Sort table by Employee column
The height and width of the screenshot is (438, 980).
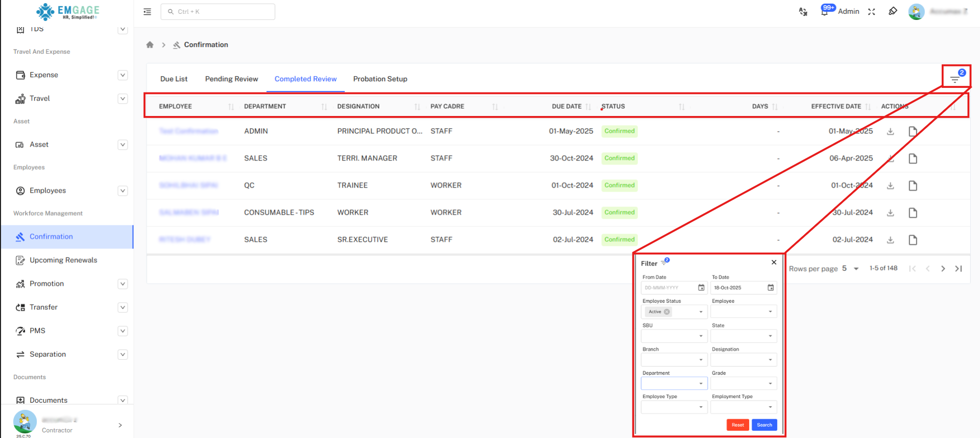coord(231,106)
